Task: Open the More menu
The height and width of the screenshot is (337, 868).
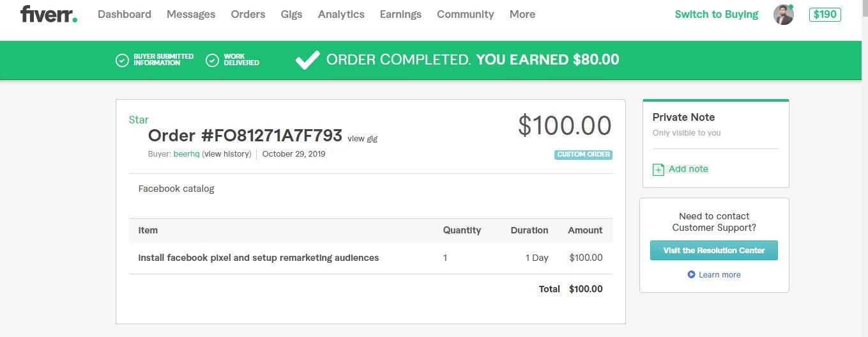Action: 522,14
